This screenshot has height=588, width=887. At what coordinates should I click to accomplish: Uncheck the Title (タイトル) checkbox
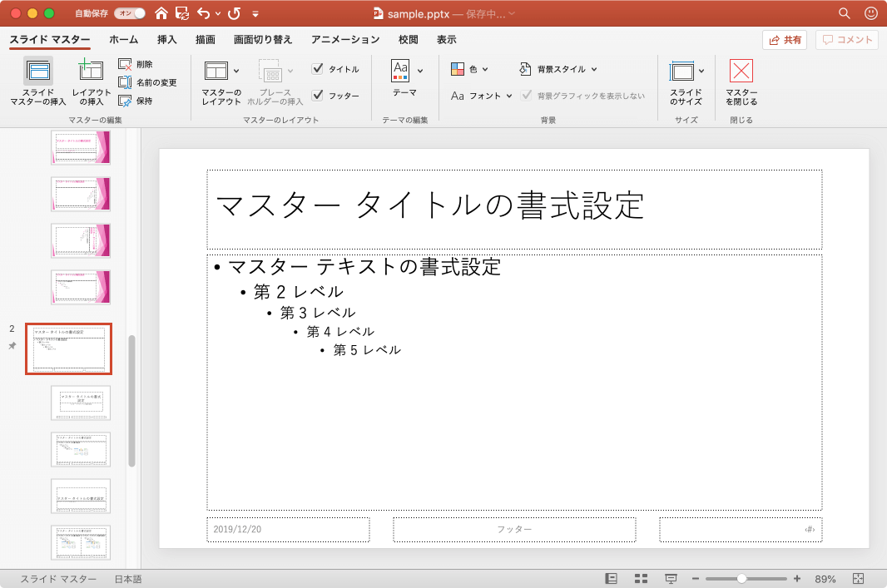[318, 69]
